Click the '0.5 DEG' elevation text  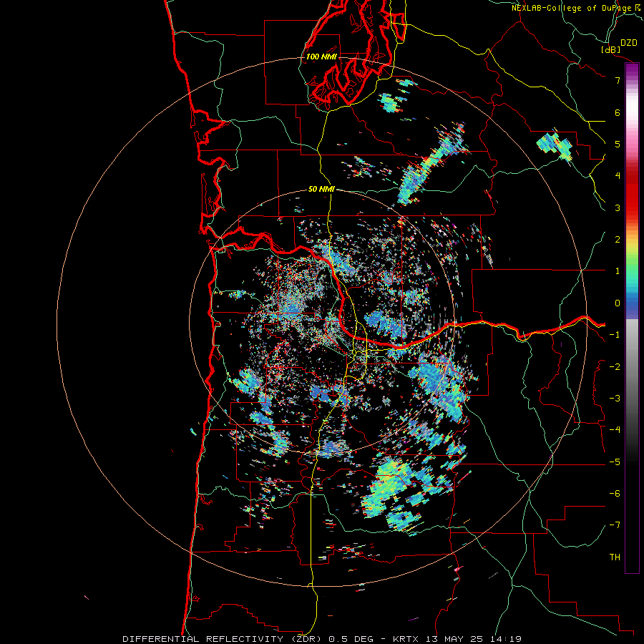coord(351,639)
